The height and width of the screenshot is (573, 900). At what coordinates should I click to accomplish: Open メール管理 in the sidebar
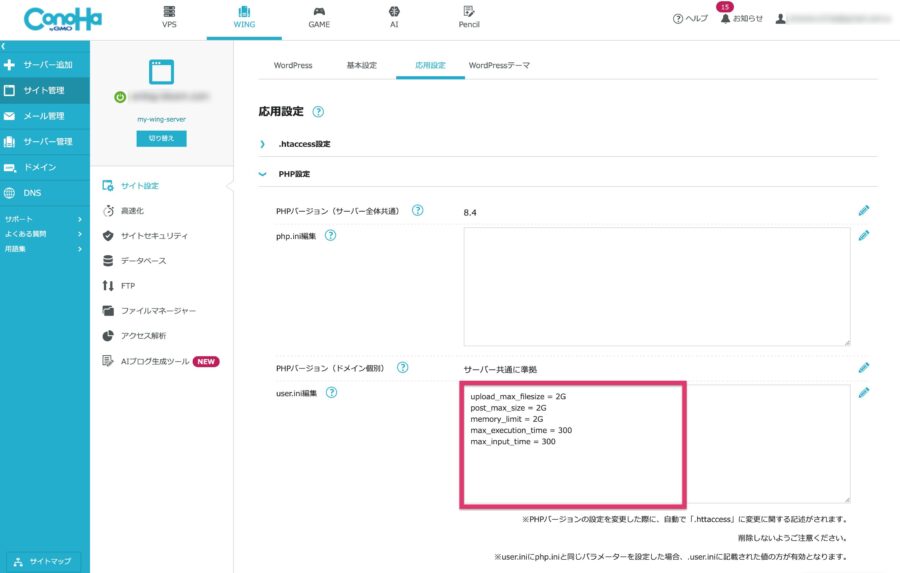tap(45, 116)
